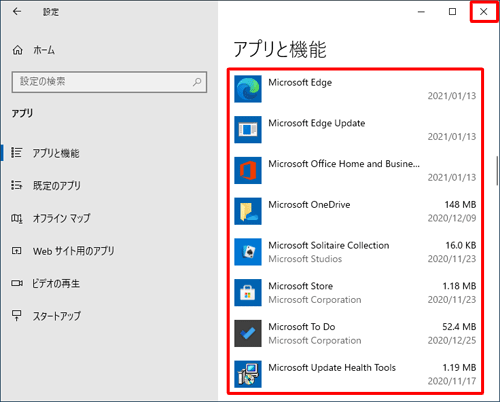
Task: Click the 2020/12/25 install date
Action: click(x=452, y=340)
